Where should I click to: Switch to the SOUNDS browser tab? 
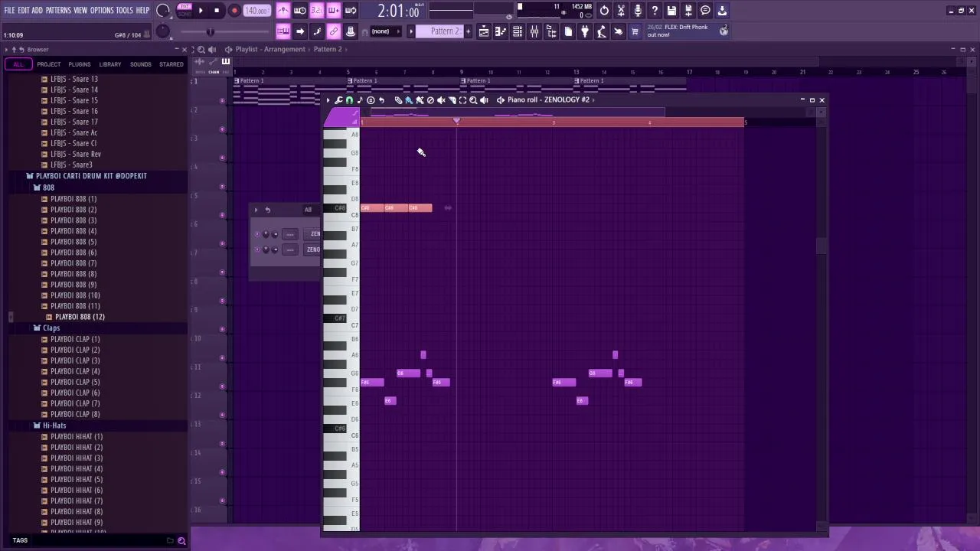[x=140, y=64]
